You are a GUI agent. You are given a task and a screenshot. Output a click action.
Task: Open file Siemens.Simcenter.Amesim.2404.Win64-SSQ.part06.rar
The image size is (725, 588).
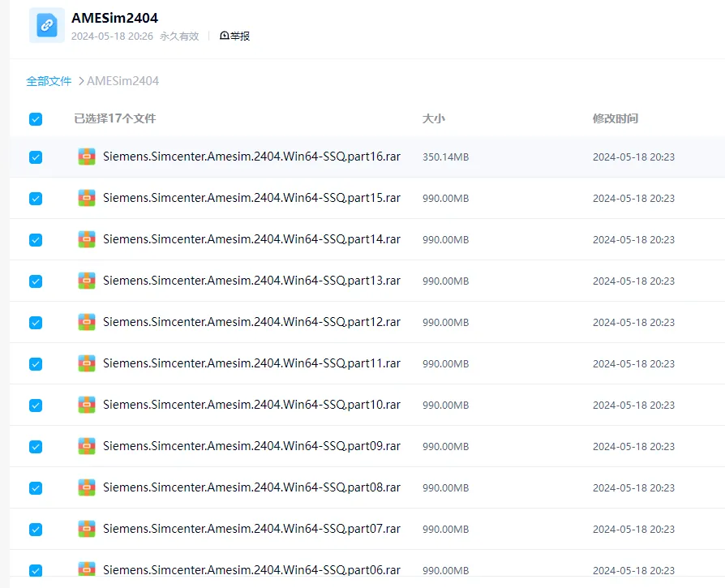(x=251, y=570)
